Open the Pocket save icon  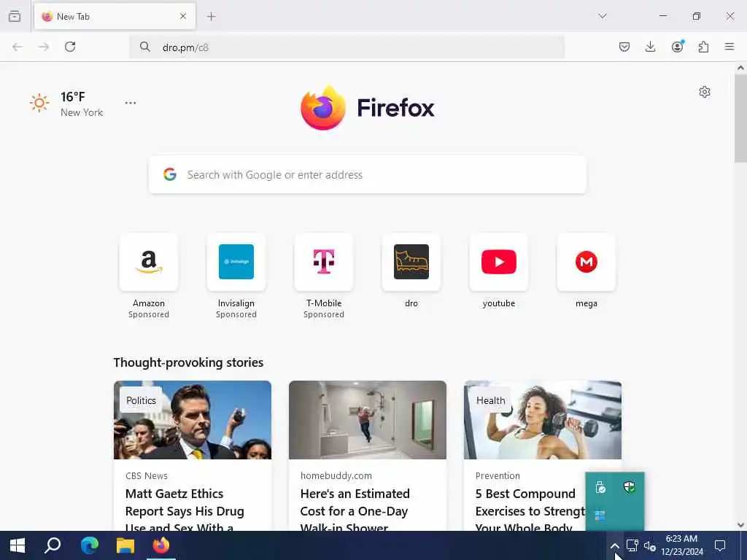(624, 47)
